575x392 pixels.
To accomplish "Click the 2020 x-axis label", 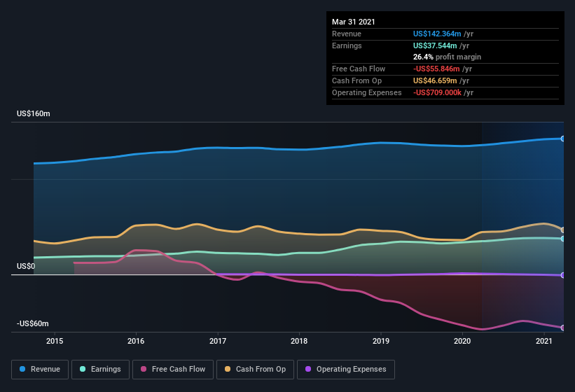I will [x=462, y=341].
